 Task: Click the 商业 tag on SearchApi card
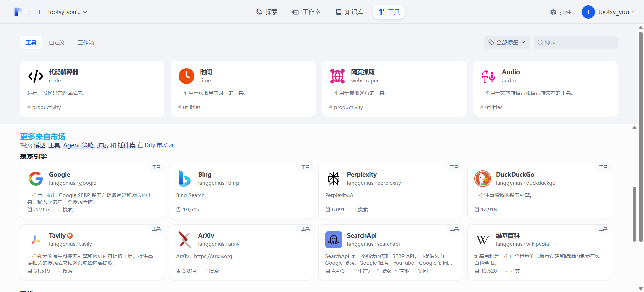[x=402, y=271]
